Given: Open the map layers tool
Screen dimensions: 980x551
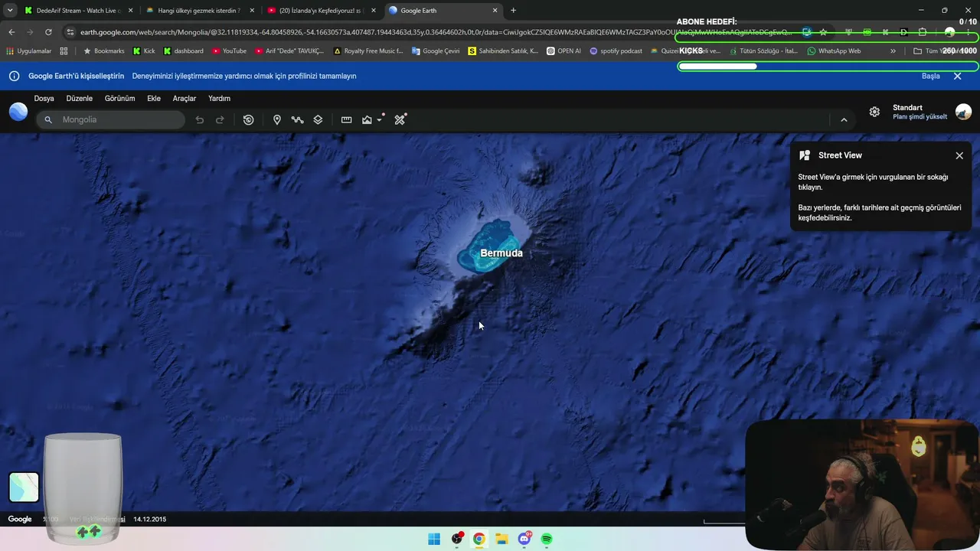Looking at the screenshot, I should [x=318, y=119].
